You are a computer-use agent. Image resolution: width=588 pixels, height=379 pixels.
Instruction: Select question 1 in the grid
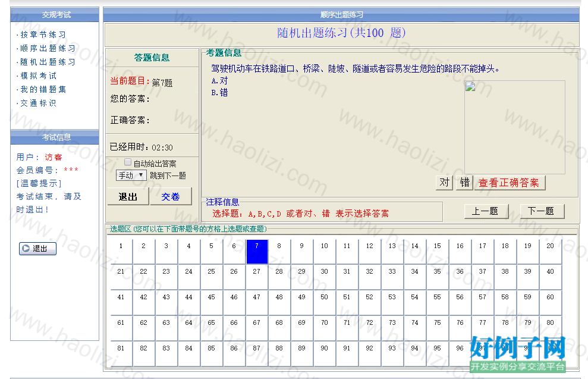[121, 252]
